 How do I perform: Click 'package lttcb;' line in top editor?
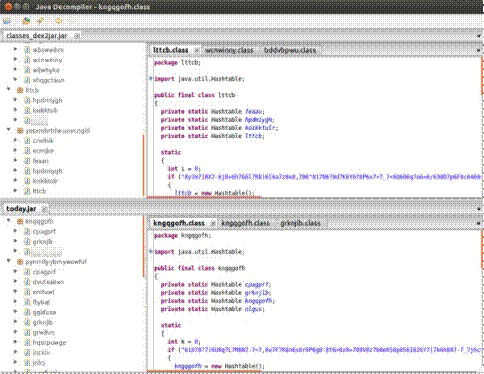coord(177,62)
